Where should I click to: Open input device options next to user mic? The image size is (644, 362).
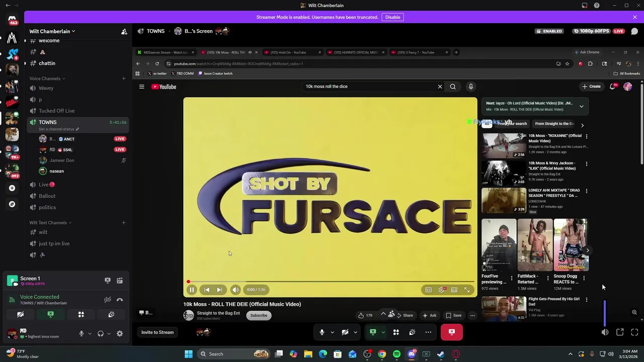[x=90, y=333]
